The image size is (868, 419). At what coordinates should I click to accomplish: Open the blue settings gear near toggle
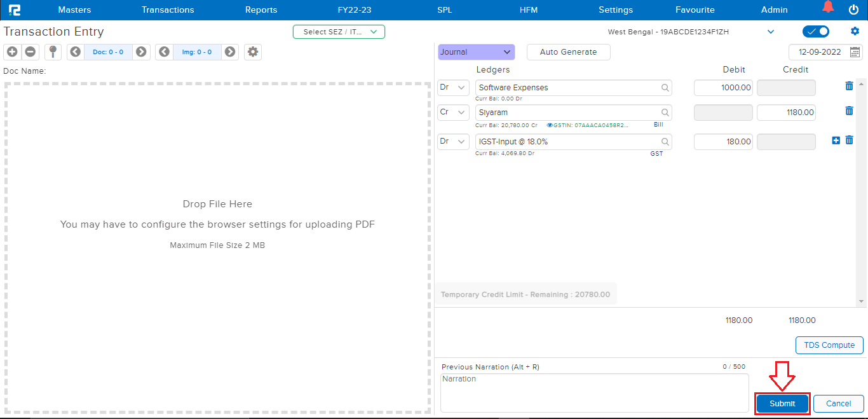pyautogui.click(x=855, y=31)
